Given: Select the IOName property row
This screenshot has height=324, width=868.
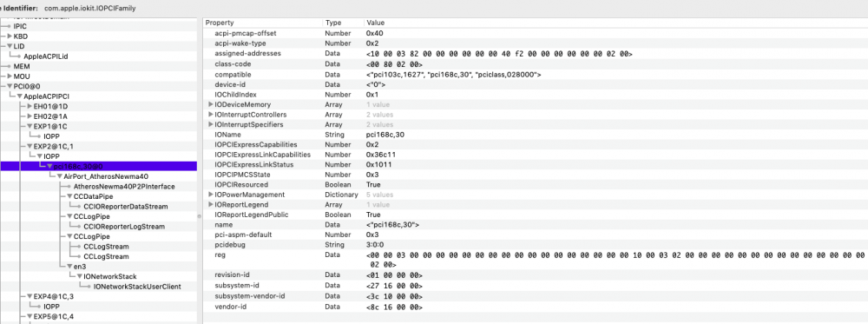Looking at the screenshot, I should click(536, 135).
